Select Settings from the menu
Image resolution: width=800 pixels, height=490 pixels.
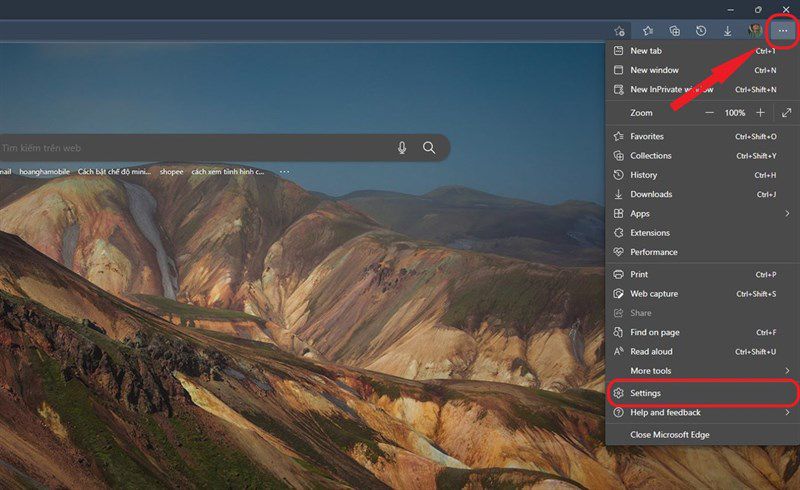tap(702, 393)
